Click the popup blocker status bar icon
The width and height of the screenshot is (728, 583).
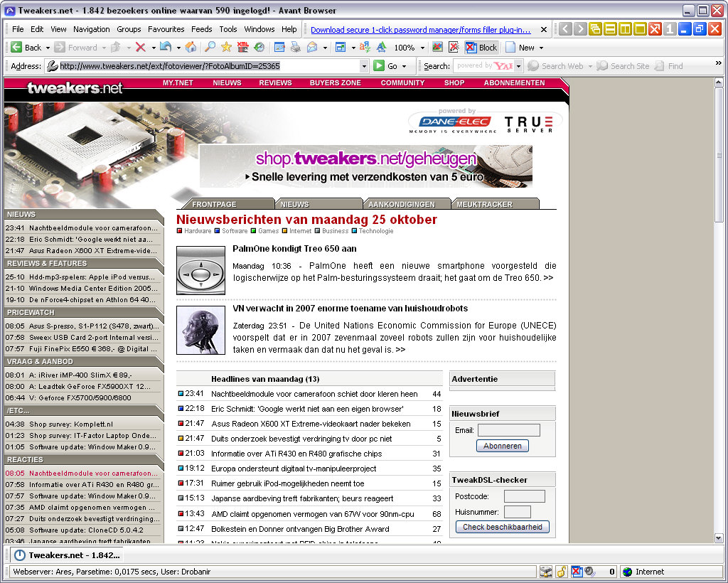577,572
